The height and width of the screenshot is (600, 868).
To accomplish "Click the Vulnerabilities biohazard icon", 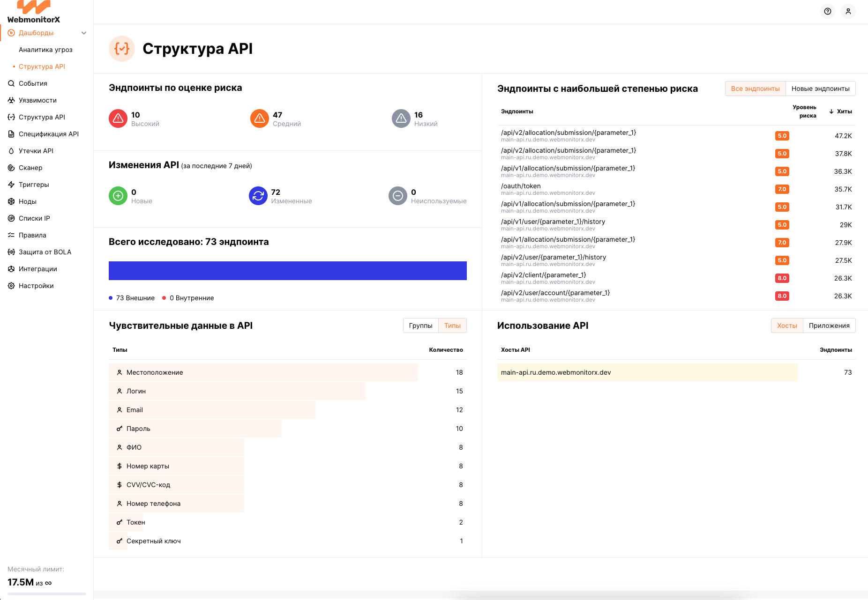I will click(11, 100).
